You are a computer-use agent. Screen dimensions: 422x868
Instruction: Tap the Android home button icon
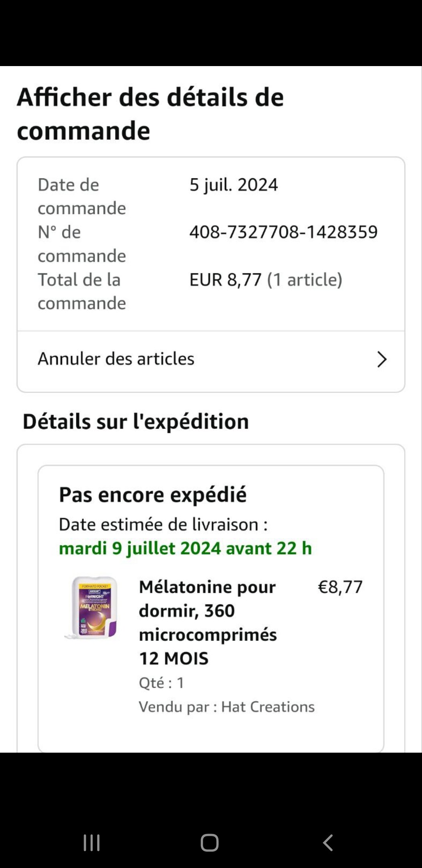tap(210, 843)
